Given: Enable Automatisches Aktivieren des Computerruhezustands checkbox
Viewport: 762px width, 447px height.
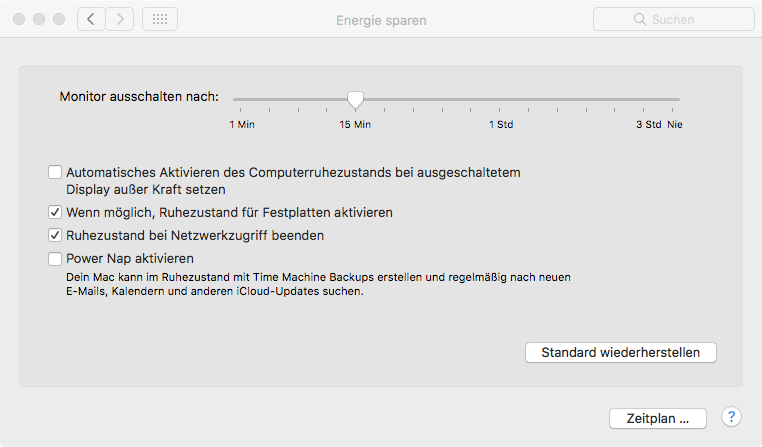Looking at the screenshot, I should tap(55, 173).
